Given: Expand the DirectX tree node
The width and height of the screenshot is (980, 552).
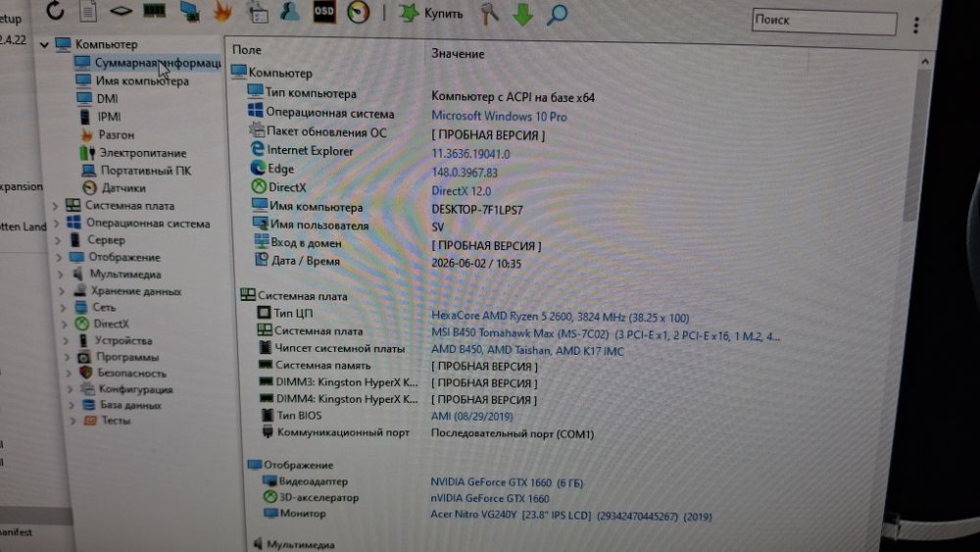Looking at the screenshot, I should (x=65, y=324).
